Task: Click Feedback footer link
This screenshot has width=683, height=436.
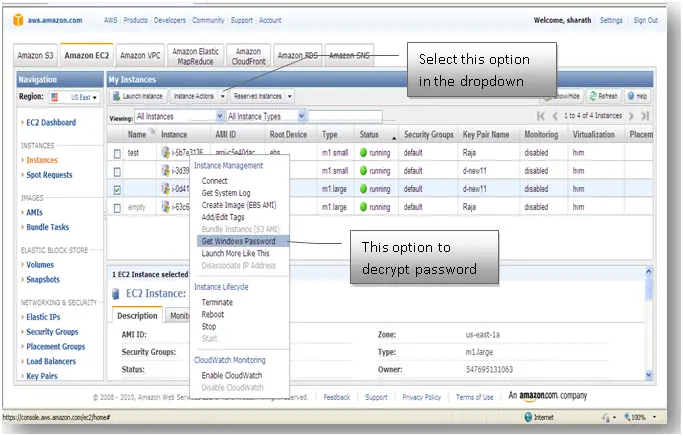Action: (x=337, y=397)
